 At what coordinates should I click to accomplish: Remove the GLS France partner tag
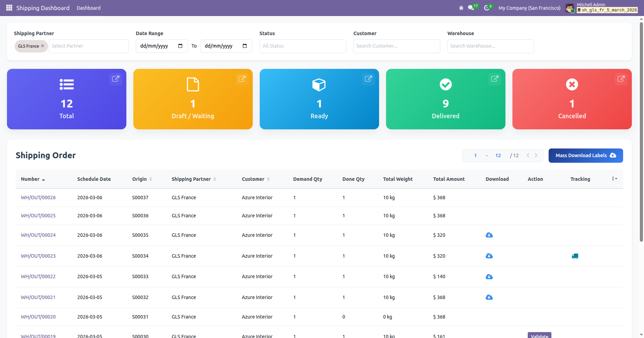pyautogui.click(x=42, y=46)
